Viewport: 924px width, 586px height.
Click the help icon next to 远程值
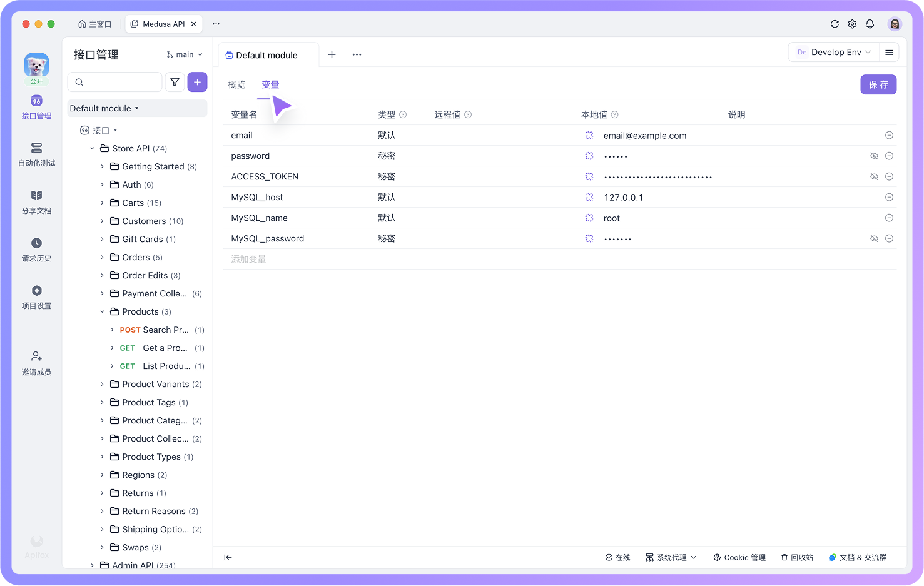click(x=468, y=114)
